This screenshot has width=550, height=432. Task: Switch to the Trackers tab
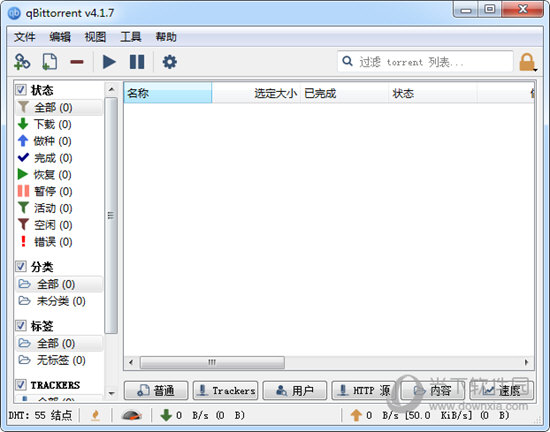(226, 390)
